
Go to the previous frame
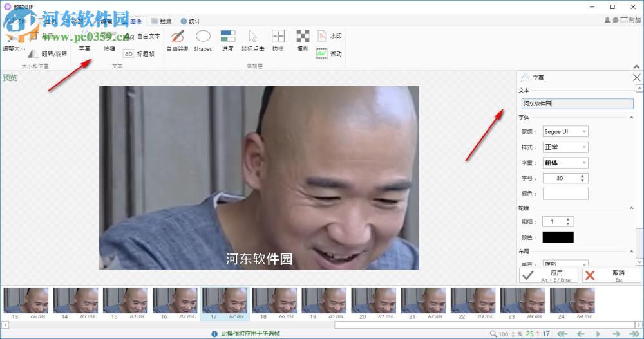[581, 334]
